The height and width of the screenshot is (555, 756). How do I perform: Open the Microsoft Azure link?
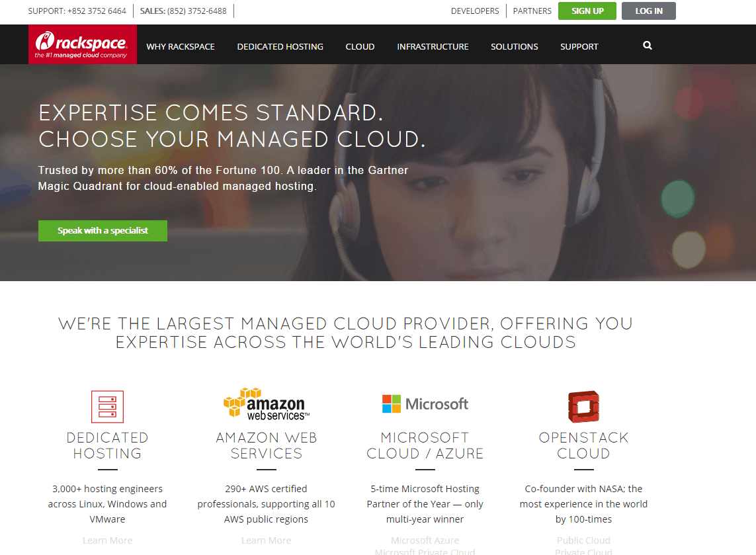(425, 540)
